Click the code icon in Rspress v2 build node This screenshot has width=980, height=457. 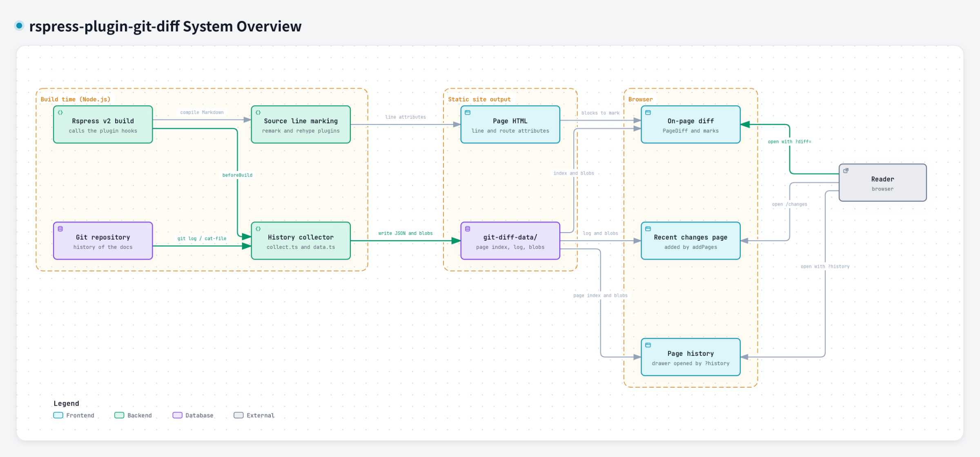(x=60, y=113)
